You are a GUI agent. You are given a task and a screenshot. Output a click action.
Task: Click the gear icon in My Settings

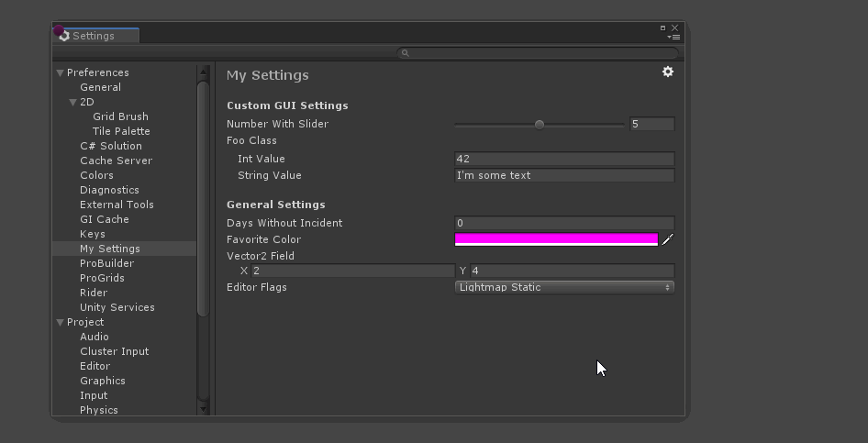(x=668, y=72)
